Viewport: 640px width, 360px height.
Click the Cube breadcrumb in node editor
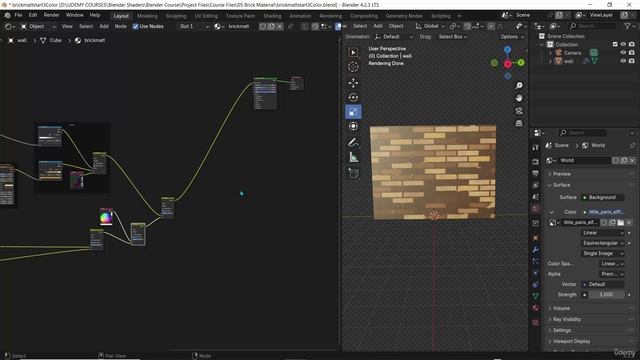point(51,40)
